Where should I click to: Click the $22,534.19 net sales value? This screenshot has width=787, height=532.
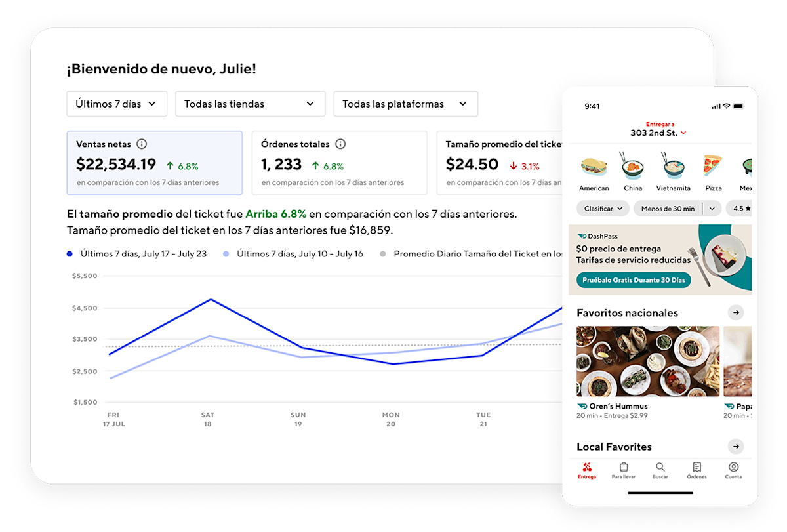(116, 164)
